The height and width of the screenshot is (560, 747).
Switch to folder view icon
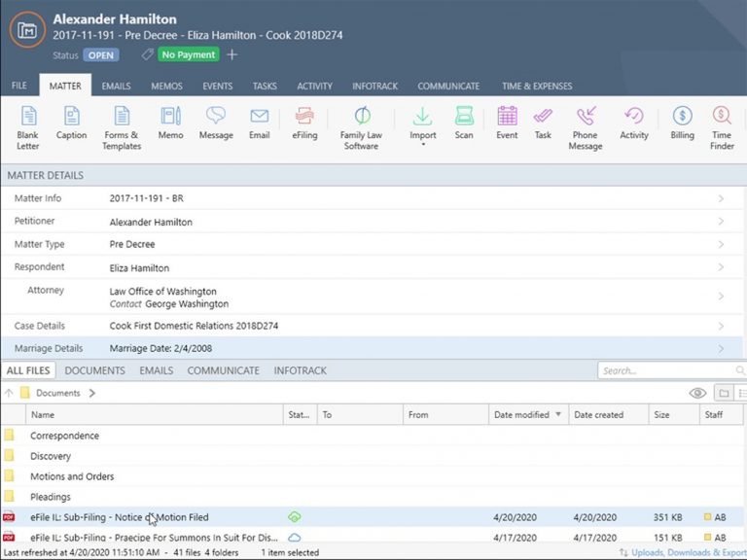[724, 393]
